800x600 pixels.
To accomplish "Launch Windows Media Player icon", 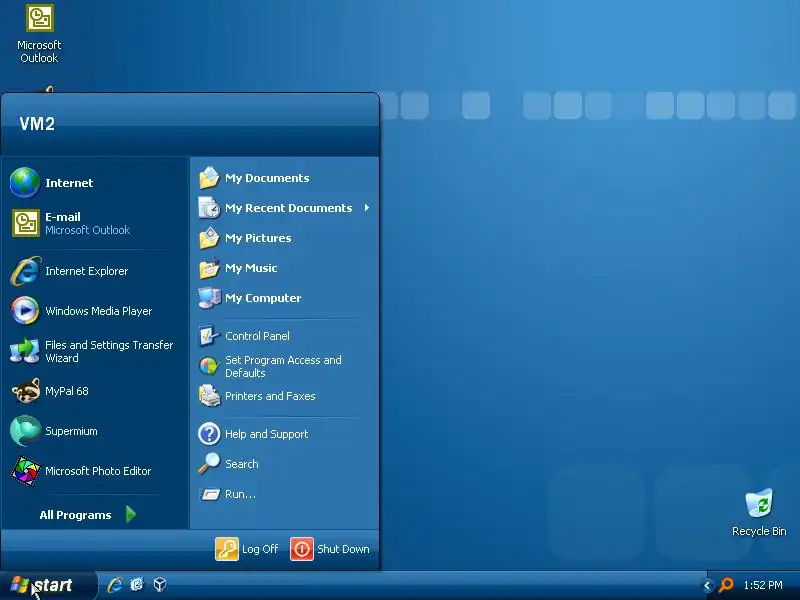I will (x=25, y=310).
